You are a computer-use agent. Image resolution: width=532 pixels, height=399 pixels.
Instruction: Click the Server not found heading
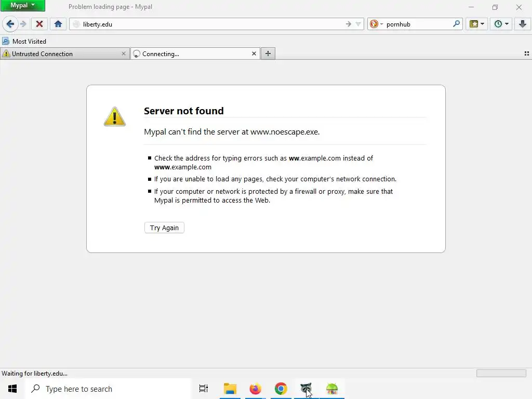pyautogui.click(x=183, y=111)
